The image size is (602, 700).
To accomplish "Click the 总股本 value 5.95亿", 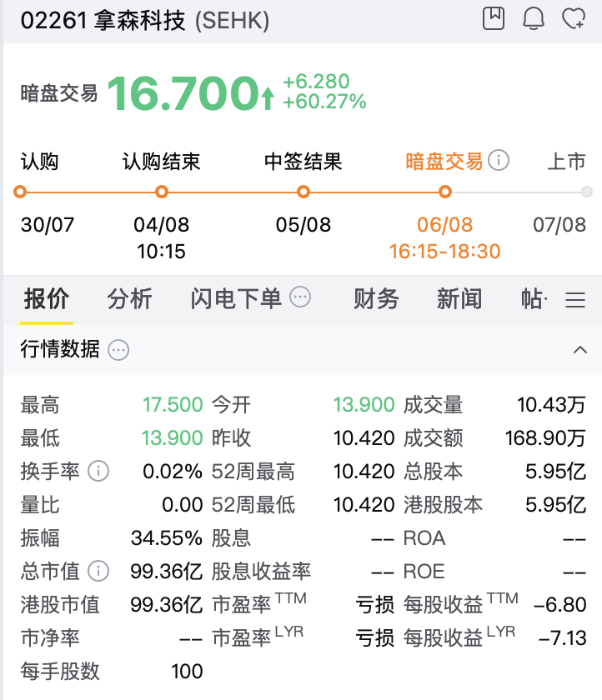I will [x=555, y=472].
